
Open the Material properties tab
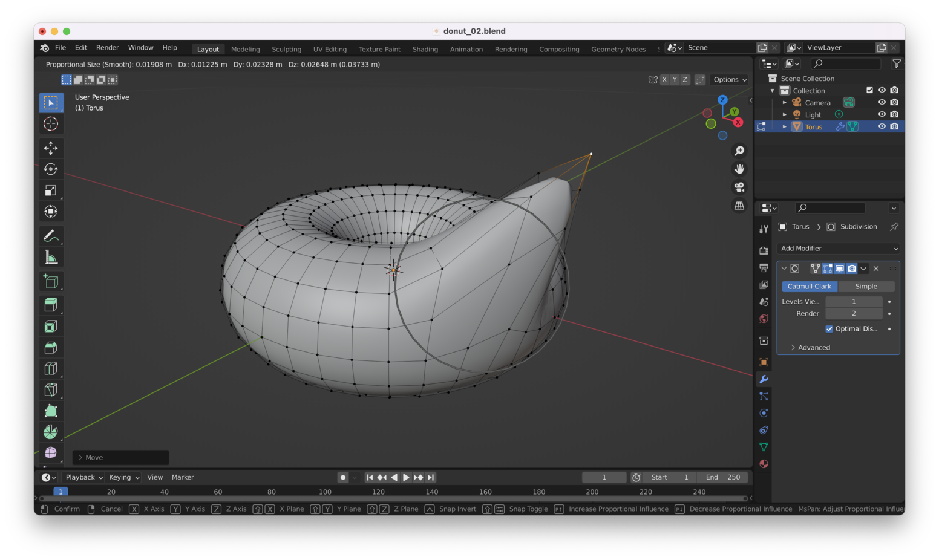pyautogui.click(x=764, y=464)
